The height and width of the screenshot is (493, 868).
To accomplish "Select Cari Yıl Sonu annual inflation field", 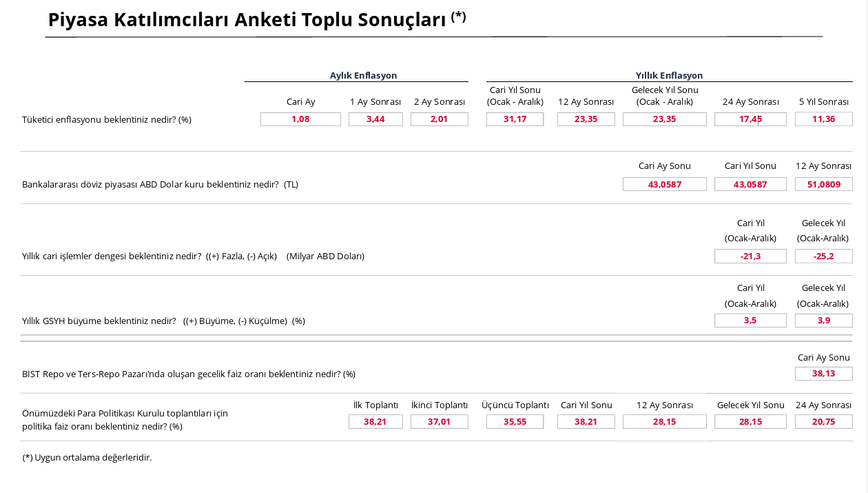I will 515,119.
